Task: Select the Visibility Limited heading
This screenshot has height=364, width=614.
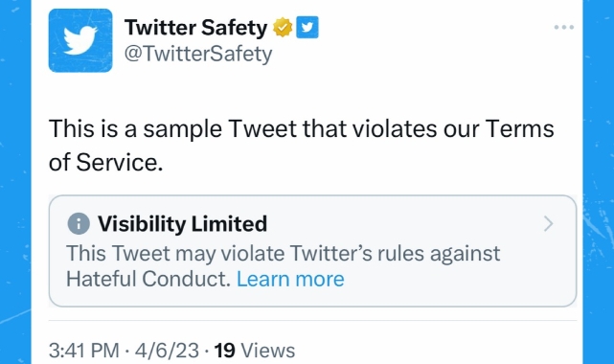Action: (183, 224)
